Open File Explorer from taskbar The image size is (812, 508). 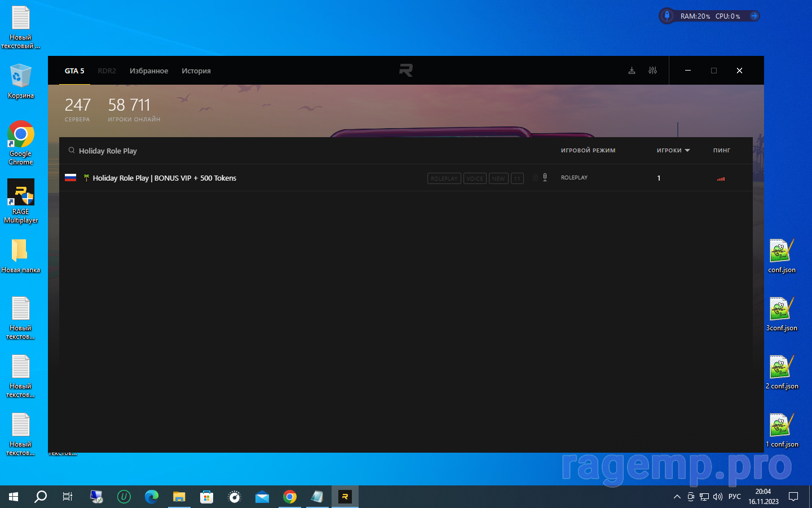coord(179,497)
